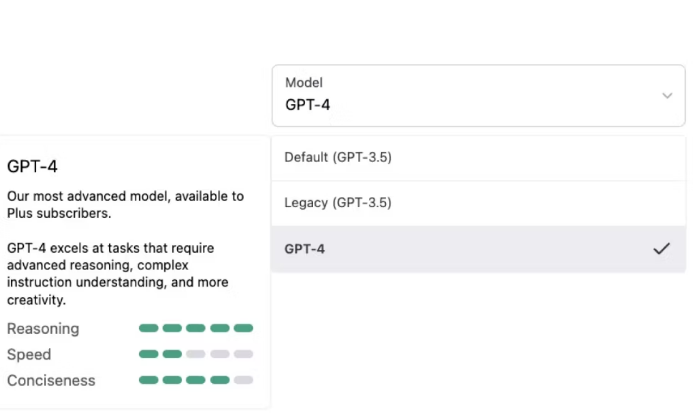Click the small "Model" label in selector
Viewport: 693px width, 414px height.
tap(304, 83)
